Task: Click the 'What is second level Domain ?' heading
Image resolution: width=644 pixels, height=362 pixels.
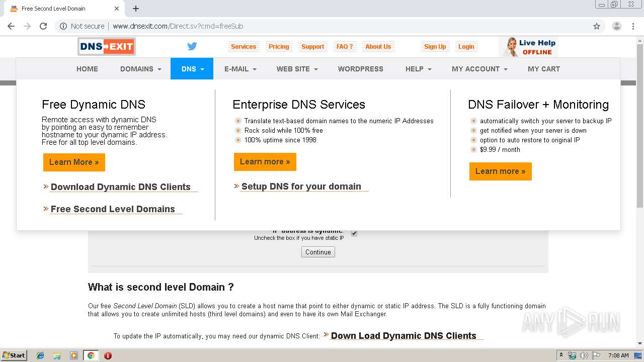Action: [x=161, y=287]
